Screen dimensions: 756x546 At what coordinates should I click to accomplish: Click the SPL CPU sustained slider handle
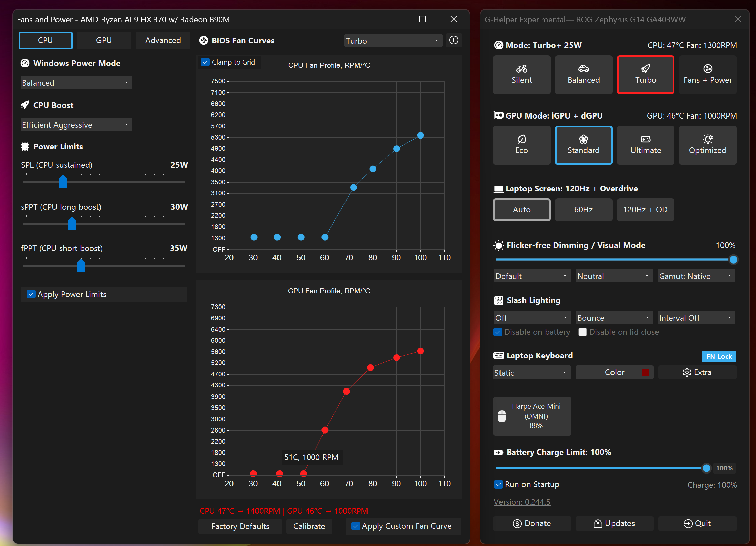pyautogui.click(x=63, y=182)
